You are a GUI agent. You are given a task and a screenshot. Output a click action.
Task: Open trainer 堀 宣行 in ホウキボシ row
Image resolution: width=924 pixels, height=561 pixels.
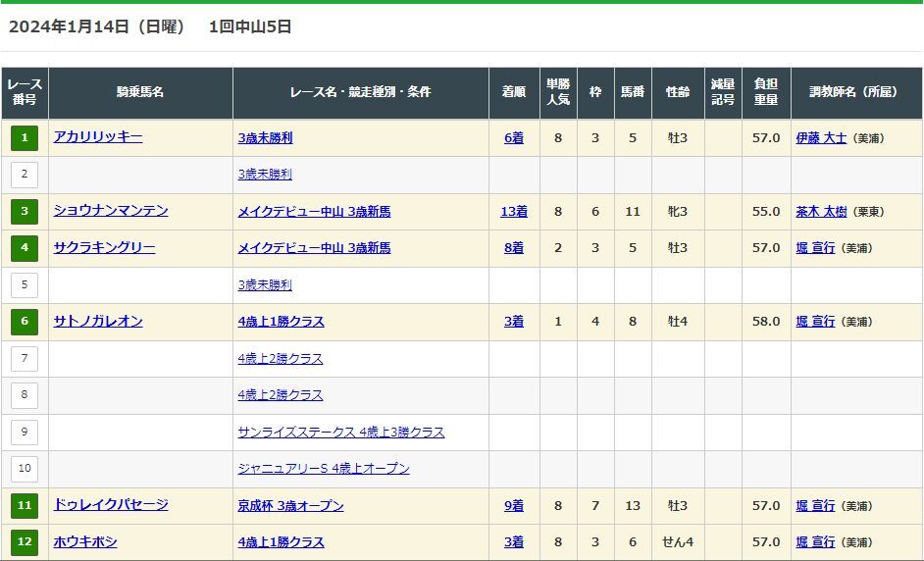[815, 541]
